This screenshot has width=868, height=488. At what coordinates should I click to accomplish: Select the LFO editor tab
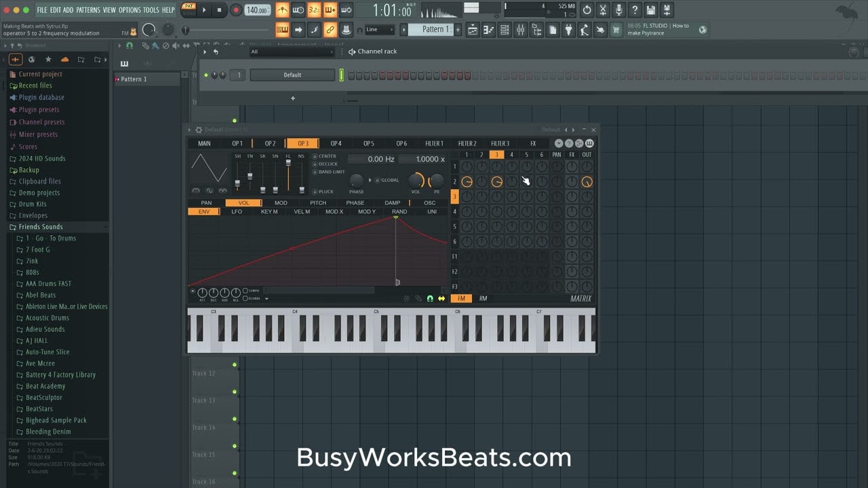click(x=237, y=211)
